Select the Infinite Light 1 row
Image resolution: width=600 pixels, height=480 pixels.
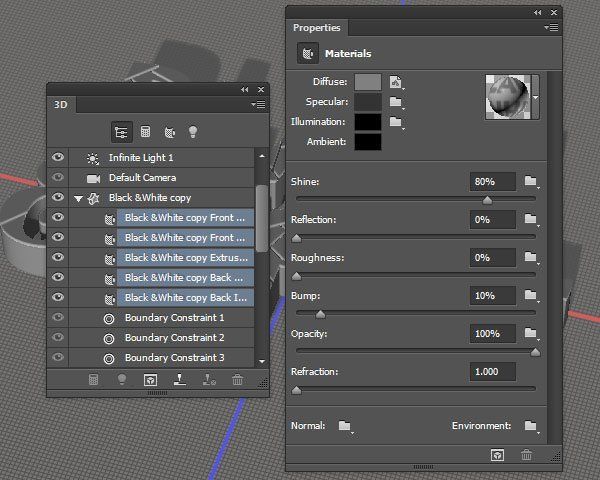coord(161,158)
